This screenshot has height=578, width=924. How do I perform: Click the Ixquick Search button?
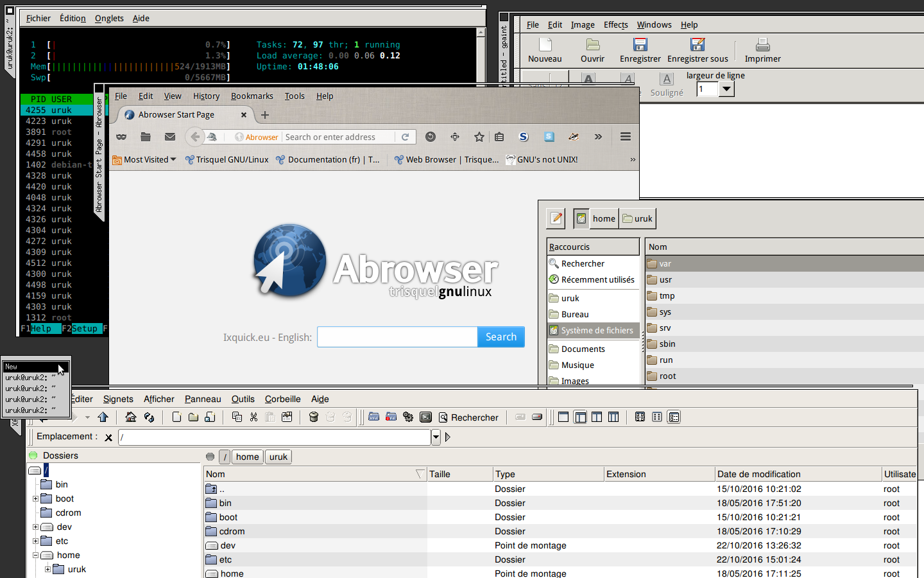501,337
